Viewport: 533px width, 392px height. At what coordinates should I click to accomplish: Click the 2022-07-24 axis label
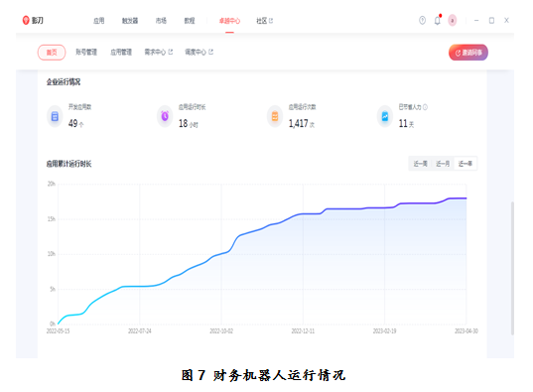tap(140, 330)
